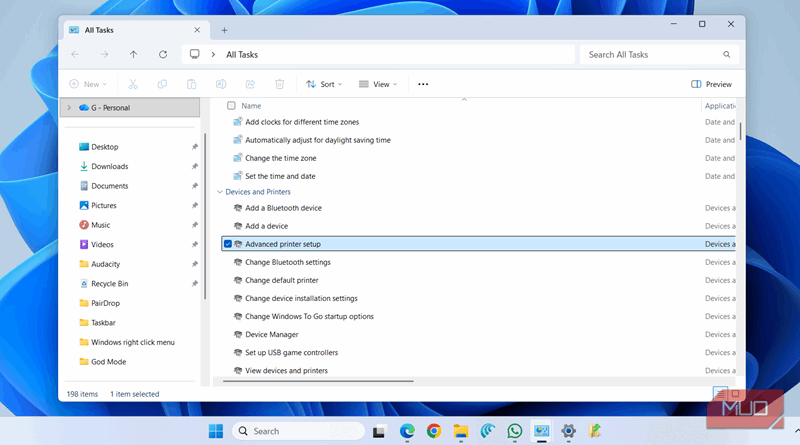This screenshot has width=800, height=445.
Task: Add a new tab with plus button
Action: click(224, 30)
